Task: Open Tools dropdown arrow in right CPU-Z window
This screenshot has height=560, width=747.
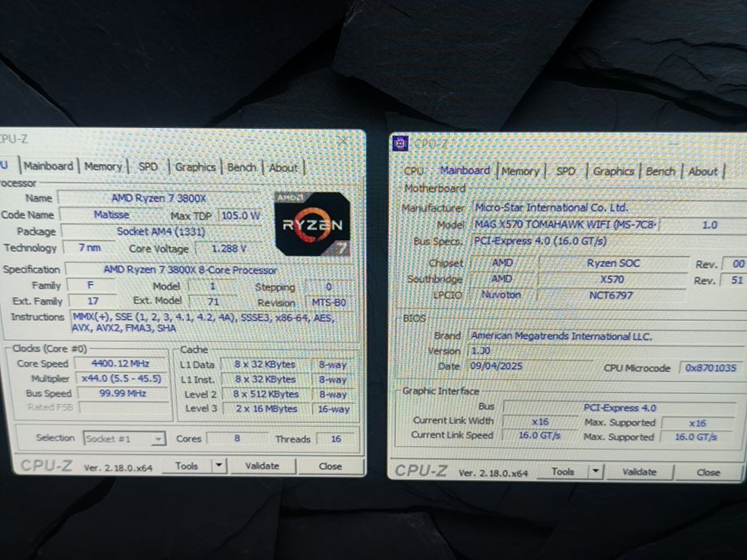Action: tap(596, 471)
